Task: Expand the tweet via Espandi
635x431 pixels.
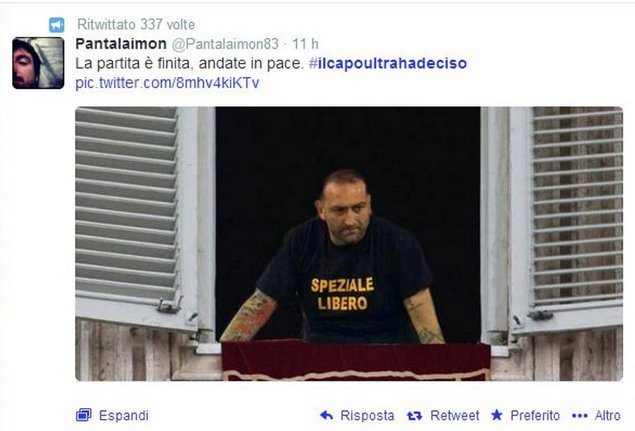Action: coord(124,416)
